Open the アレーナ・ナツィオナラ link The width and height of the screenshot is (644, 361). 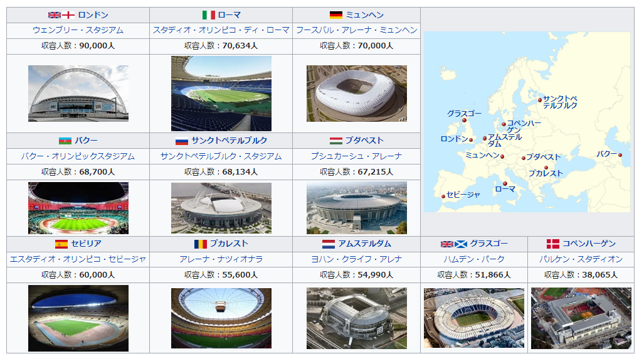tap(221, 259)
